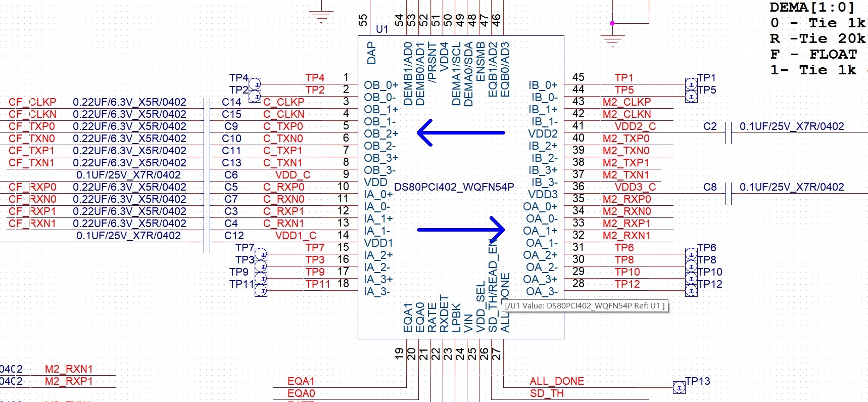
Task: Select the OA_3- pin name
Action: point(542,291)
